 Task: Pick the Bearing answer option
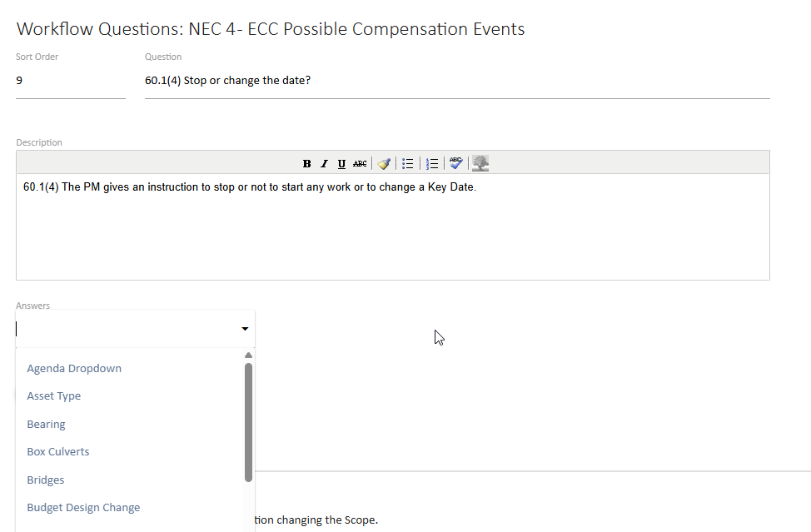pyautogui.click(x=46, y=425)
